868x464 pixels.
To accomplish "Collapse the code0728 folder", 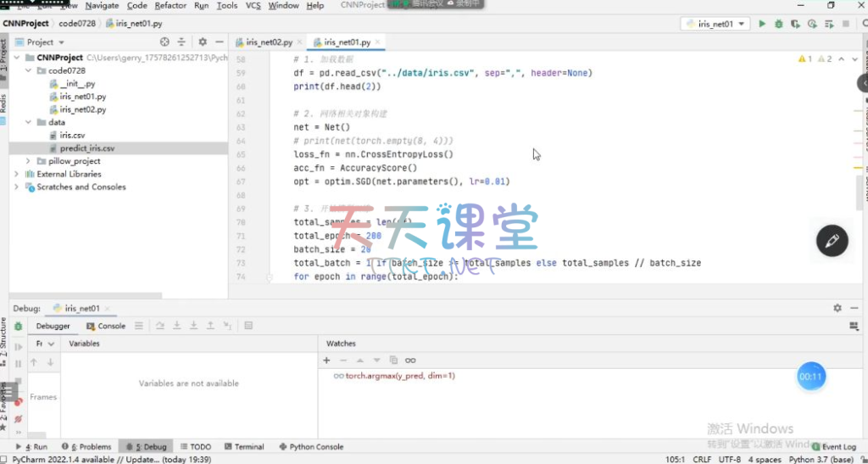I will [x=30, y=70].
